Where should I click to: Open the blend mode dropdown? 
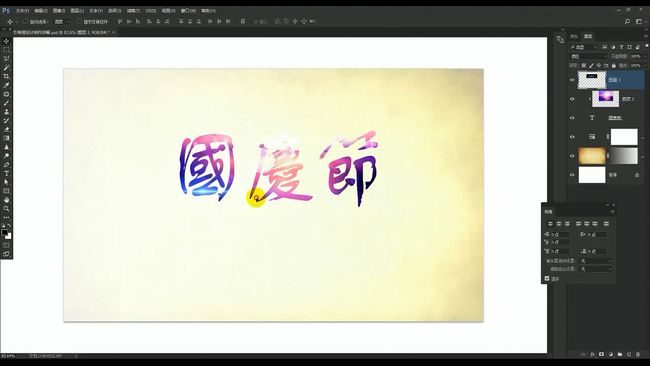(x=589, y=56)
